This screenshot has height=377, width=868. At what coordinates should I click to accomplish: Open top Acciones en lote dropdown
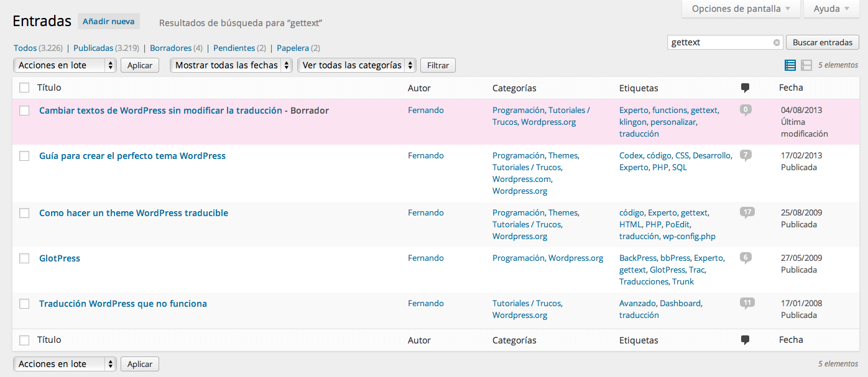(65, 65)
